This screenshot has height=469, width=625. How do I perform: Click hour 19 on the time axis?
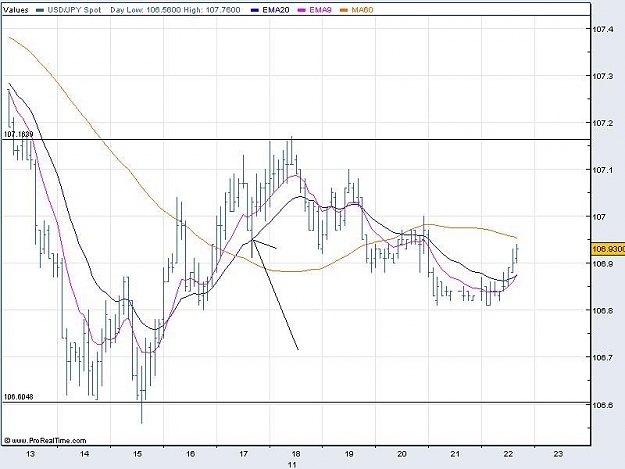click(349, 454)
